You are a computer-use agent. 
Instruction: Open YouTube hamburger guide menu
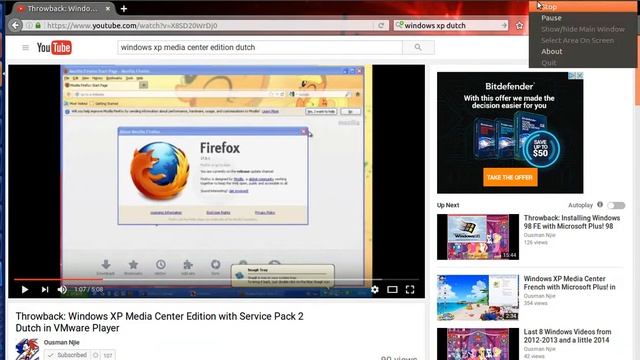click(x=25, y=48)
